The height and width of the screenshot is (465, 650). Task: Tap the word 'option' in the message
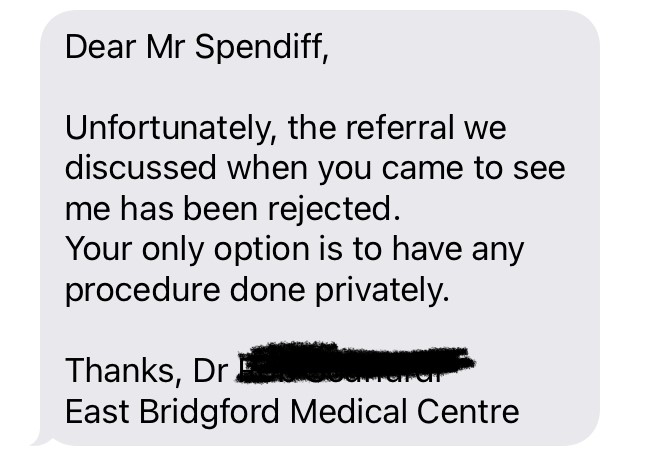coord(262,251)
